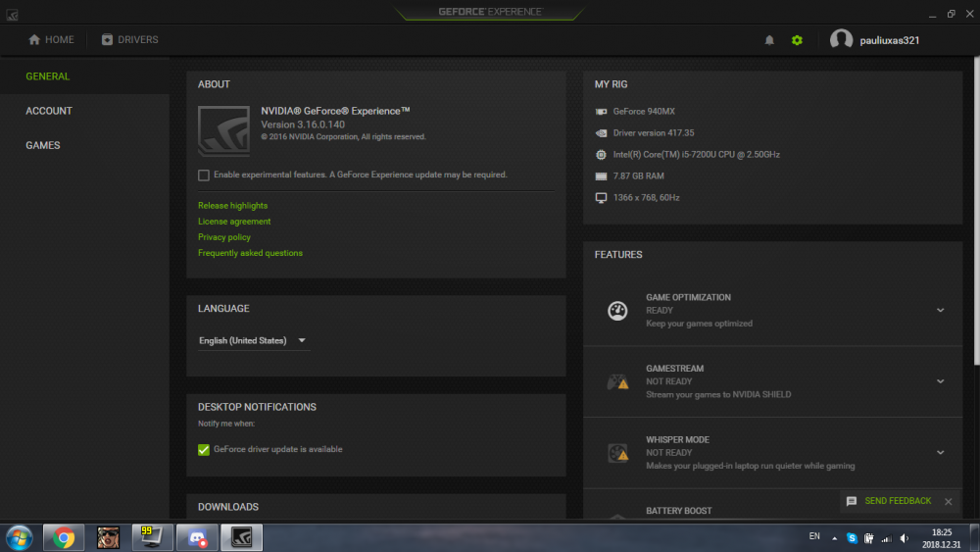Click the settings page vertical scrollbar

[x=976, y=212]
